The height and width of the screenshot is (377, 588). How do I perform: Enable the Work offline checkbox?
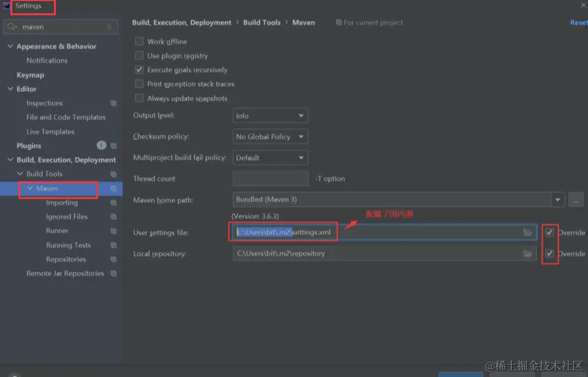(139, 41)
